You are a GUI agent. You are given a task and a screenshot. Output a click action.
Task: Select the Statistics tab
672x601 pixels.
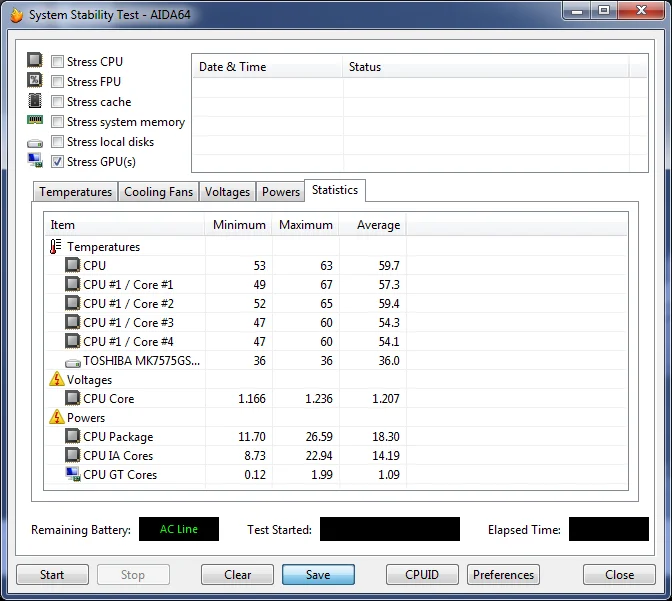(x=335, y=190)
